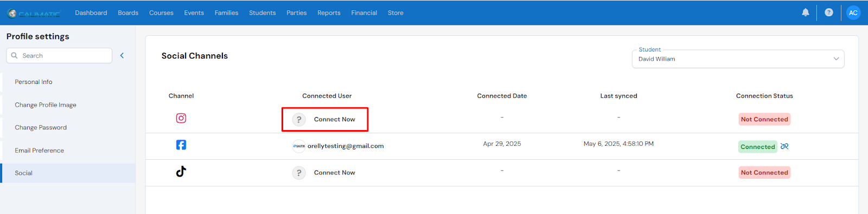Open Personal Info settings

[x=34, y=82]
